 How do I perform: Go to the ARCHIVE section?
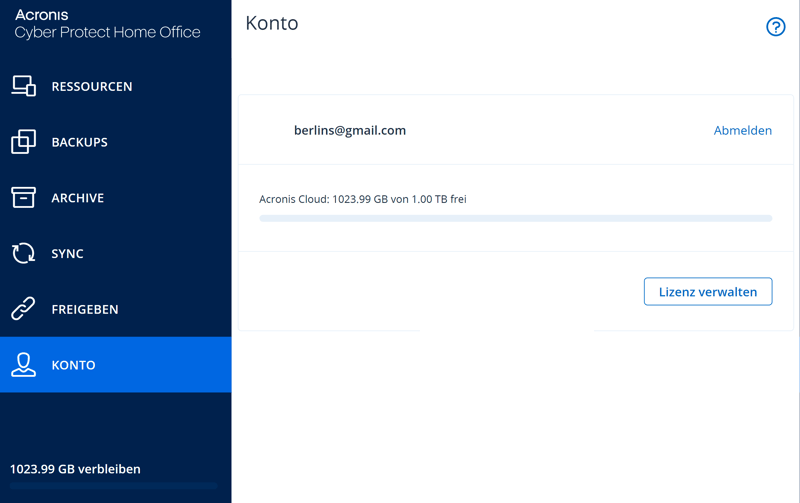115,197
